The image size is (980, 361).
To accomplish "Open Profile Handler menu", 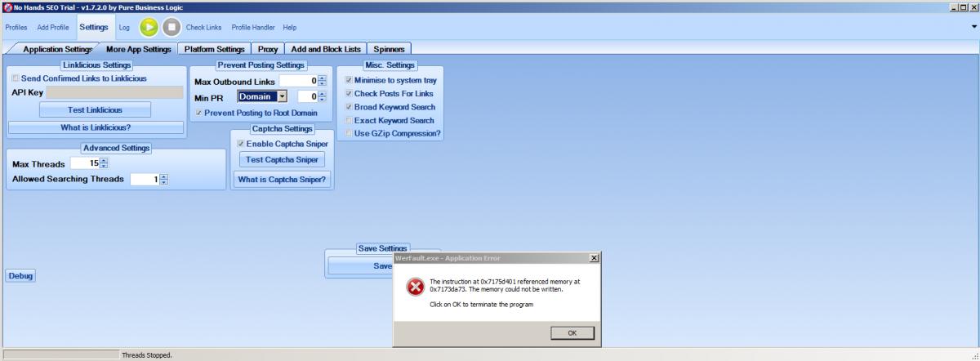I will [x=253, y=27].
